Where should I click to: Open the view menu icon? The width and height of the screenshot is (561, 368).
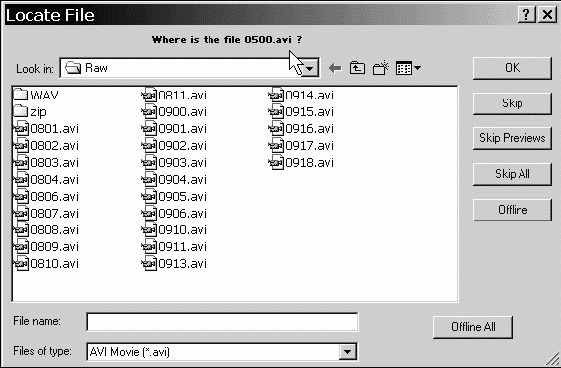(408, 68)
